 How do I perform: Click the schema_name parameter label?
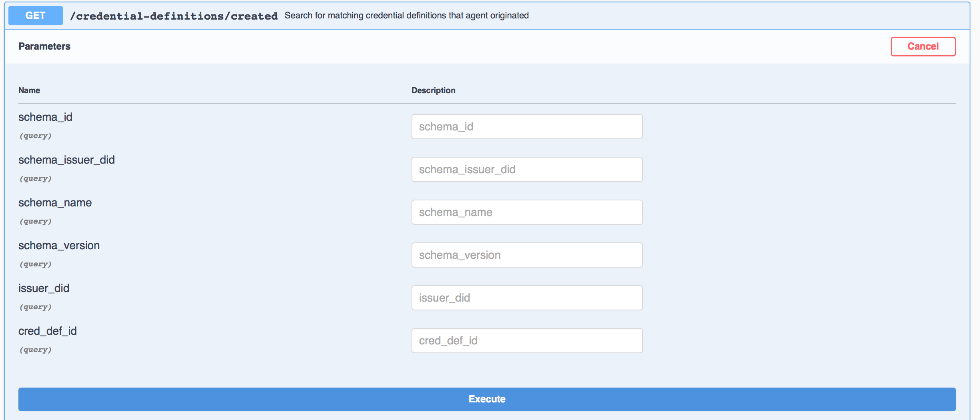(x=55, y=202)
